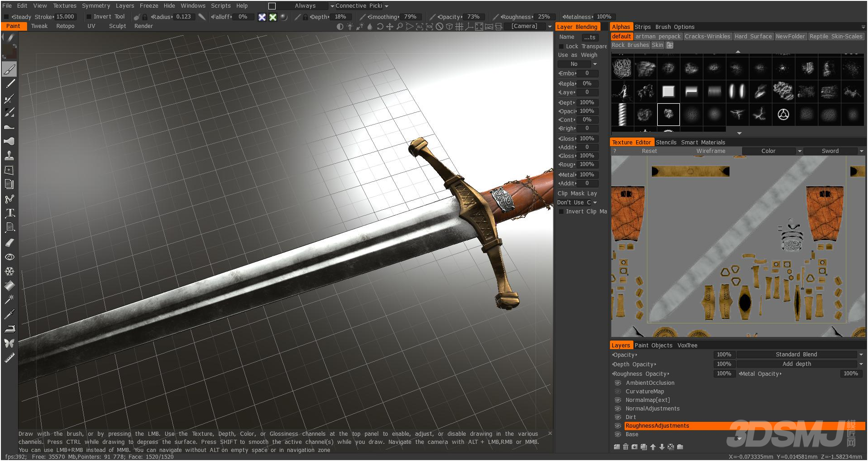
Task: Enable Lock Transparency checkbox
Action: point(561,46)
